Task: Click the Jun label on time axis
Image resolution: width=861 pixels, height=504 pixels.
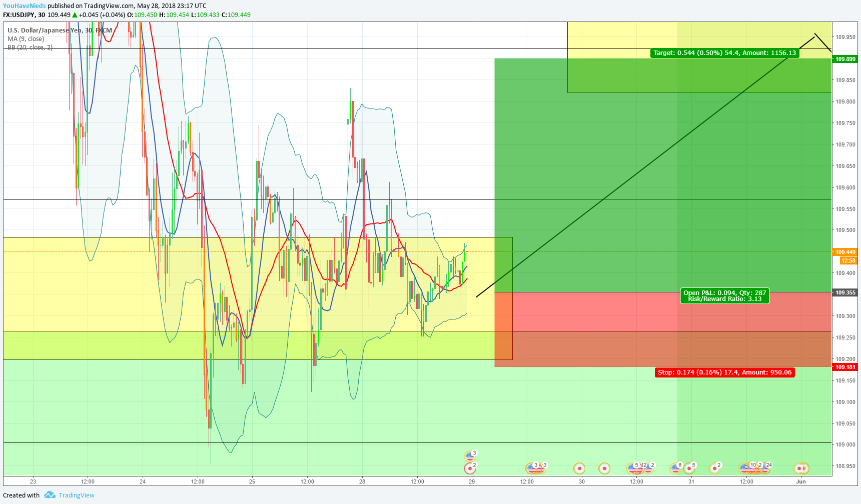Action: click(x=801, y=481)
